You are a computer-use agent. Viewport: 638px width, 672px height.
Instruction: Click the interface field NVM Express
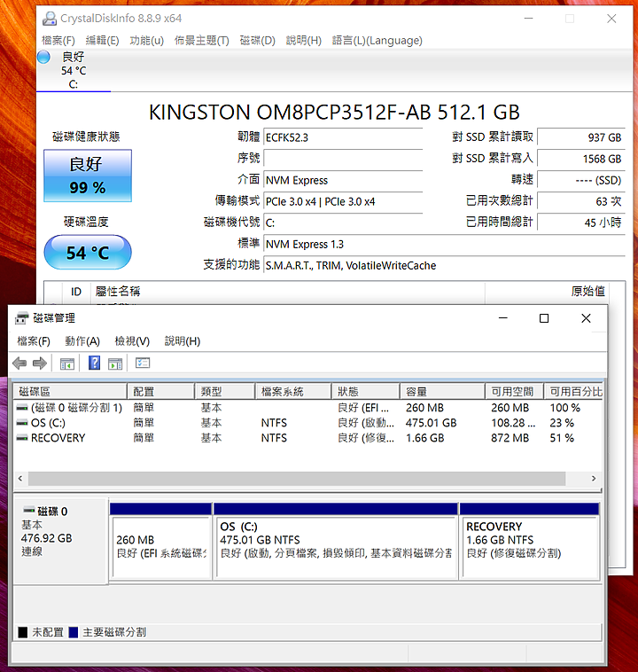[x=343, y=180]
